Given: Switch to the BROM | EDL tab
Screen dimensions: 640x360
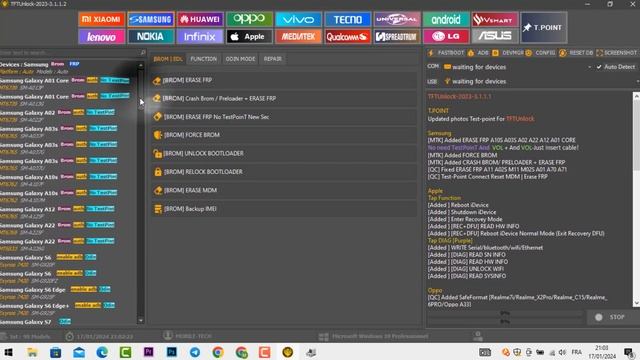Looking at the screenshot, I should pyautogui.click(x=168, y=59).
